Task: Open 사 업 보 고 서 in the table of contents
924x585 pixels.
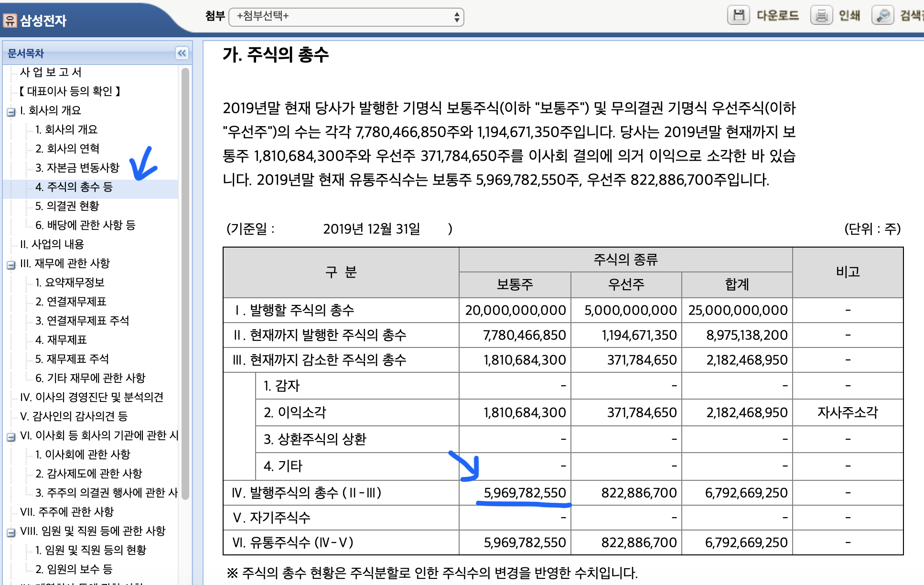Action: [x=51, y=72]
